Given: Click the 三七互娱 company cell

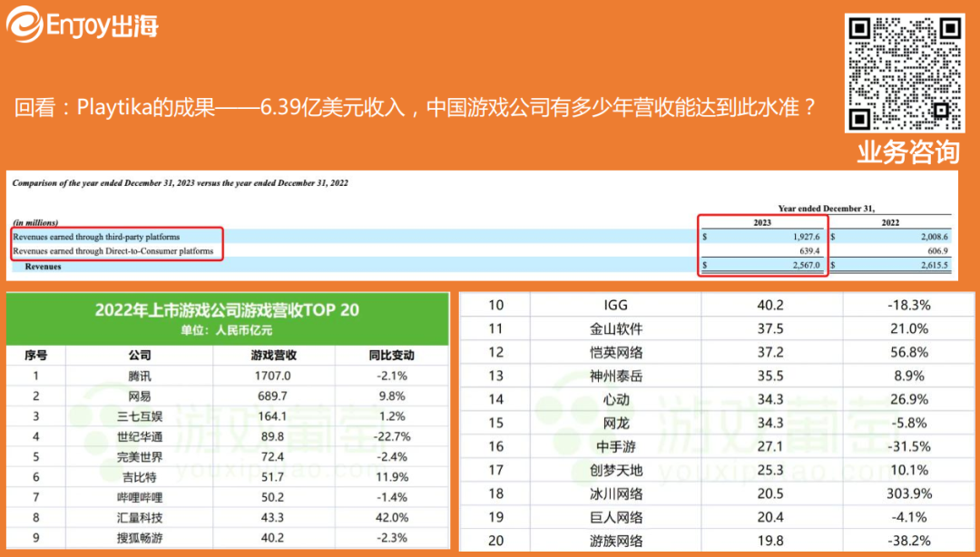Looking at the screenshot, I should [140, 416].
